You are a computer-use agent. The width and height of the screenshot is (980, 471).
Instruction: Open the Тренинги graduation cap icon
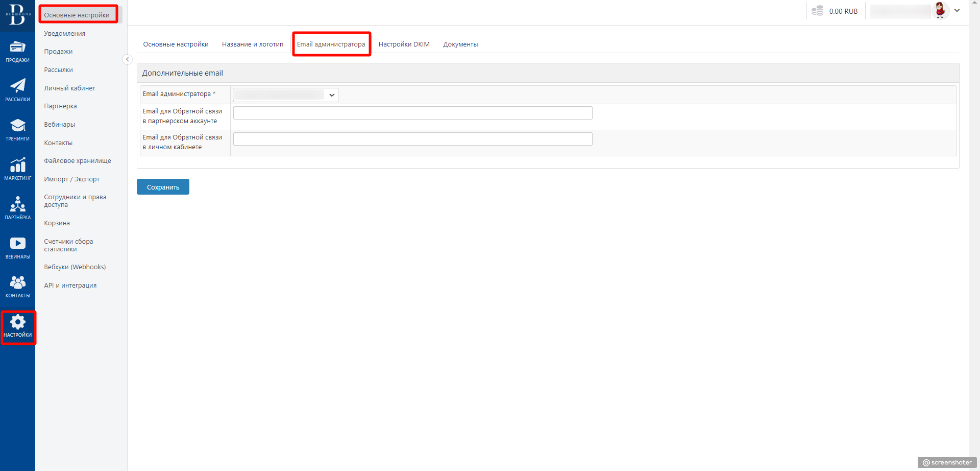coord(17,125)
